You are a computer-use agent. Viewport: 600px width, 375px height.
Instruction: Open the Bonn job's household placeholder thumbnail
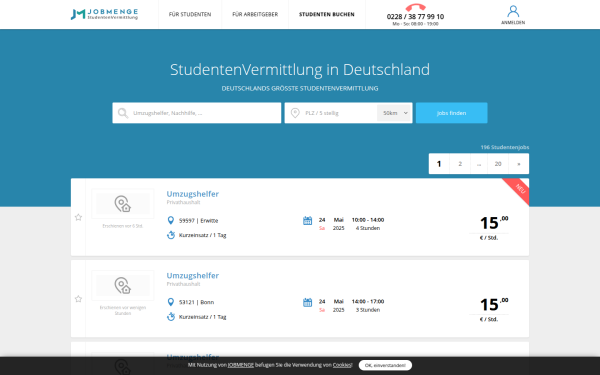click(123, 285)
